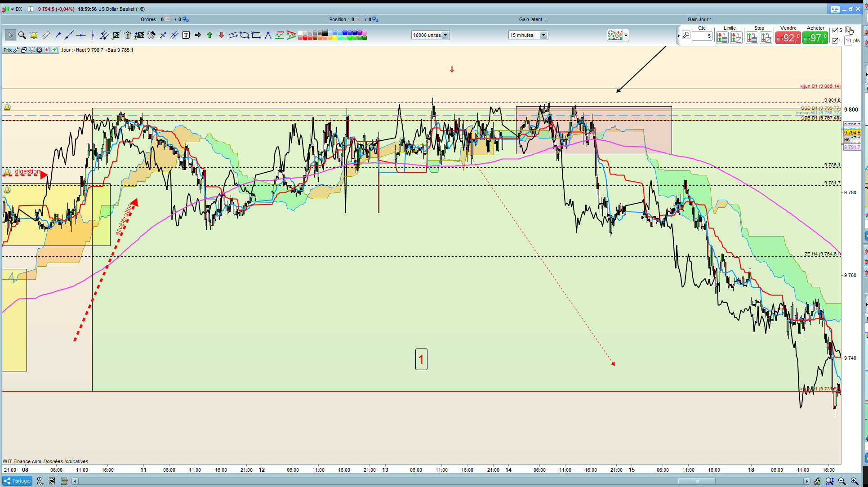Click the Prix panel bell alert icon
Viewport: 868px width, 487px height.
point(31,50)
